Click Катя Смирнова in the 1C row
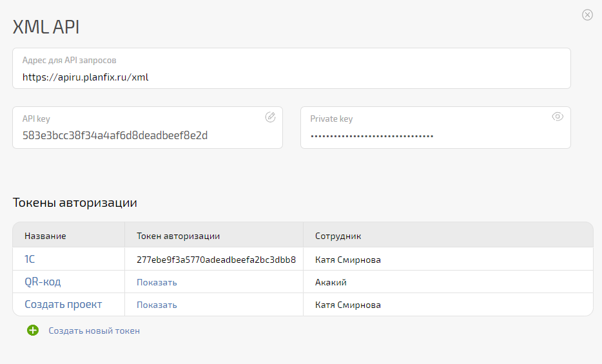 pos(348,260)
